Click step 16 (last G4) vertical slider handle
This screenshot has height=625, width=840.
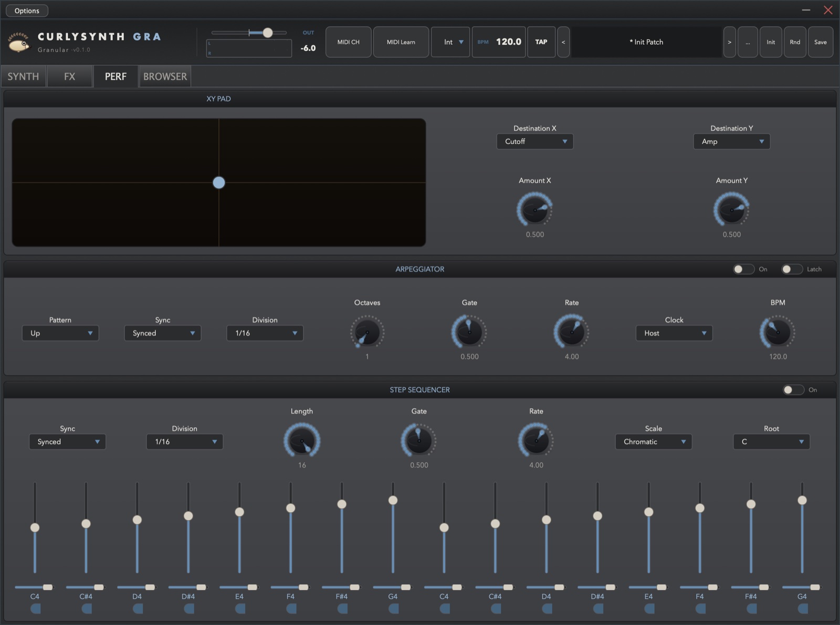[802, 500]
